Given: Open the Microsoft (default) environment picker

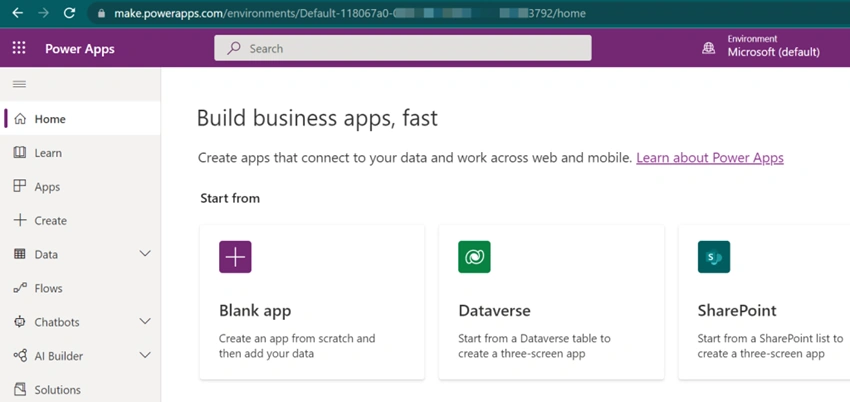Looking at the screenshot, I should click(774, 53).
